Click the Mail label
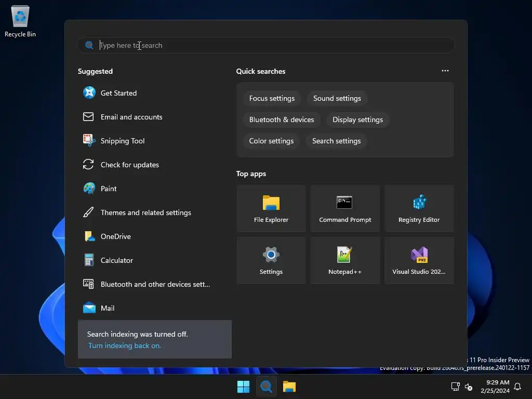 pyautogui.click(x=108, y=308)
